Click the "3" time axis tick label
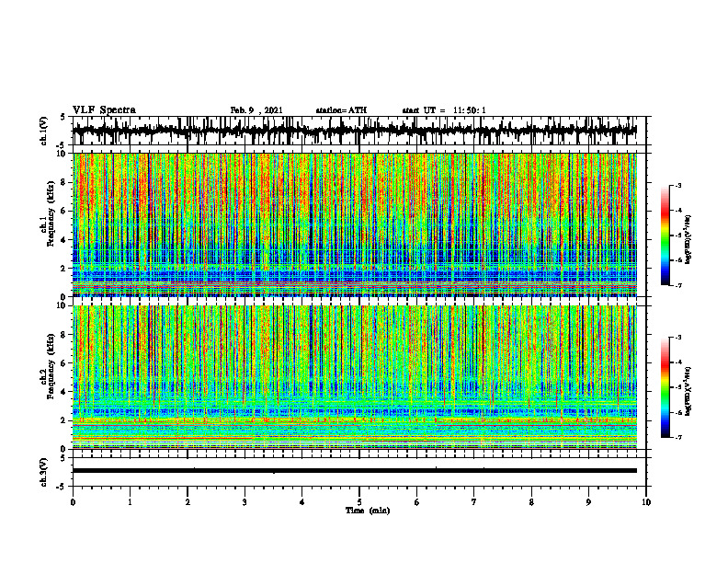 click(x=245, y=502)
